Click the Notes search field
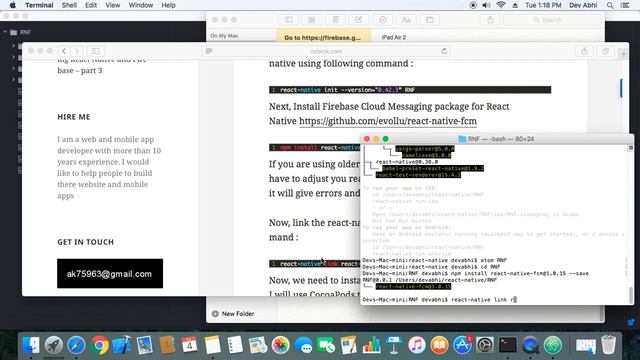Viewport: 640px width, 360px height. click(553, 20)
